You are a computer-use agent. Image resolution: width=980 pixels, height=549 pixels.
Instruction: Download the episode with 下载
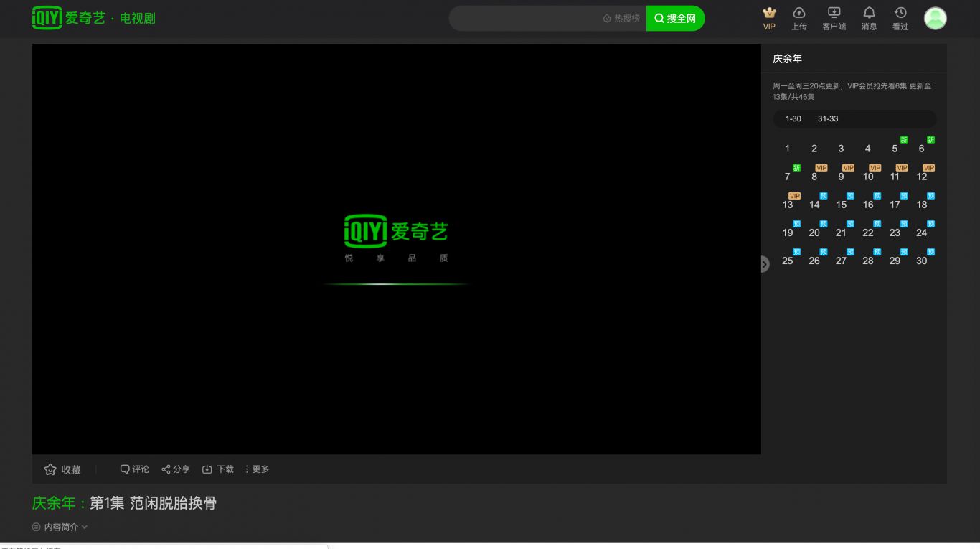[x=218, y=469]
